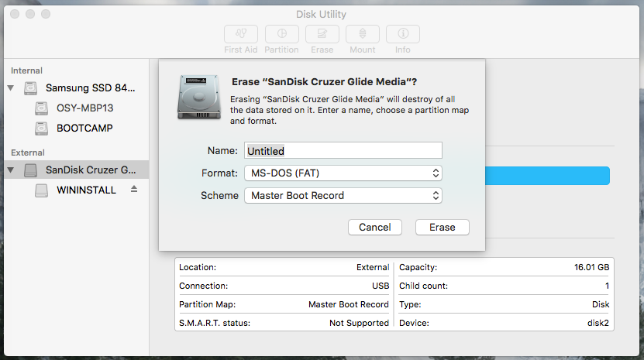Click the Mount toolbar icon

[x=363, y=34]
